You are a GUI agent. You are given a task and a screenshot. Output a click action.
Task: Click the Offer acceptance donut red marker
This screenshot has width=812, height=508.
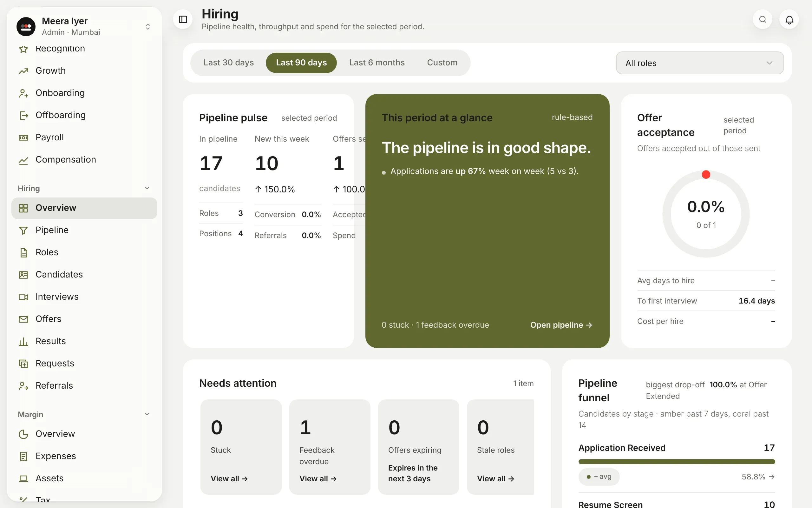706,174
